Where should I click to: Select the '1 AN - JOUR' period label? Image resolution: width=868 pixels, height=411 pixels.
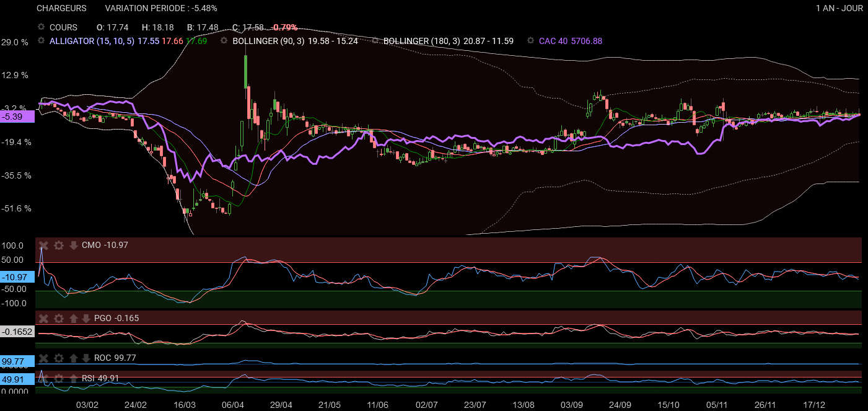pos(840,9)
